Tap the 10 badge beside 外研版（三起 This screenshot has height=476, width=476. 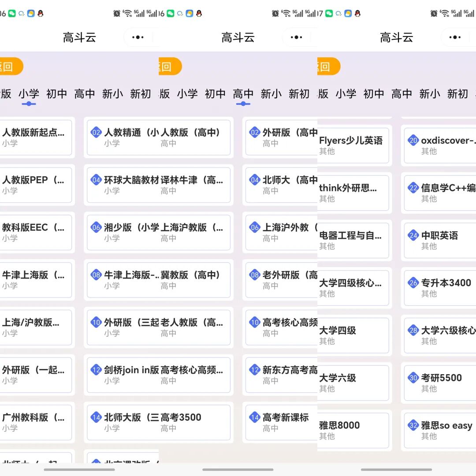(96, 322)
